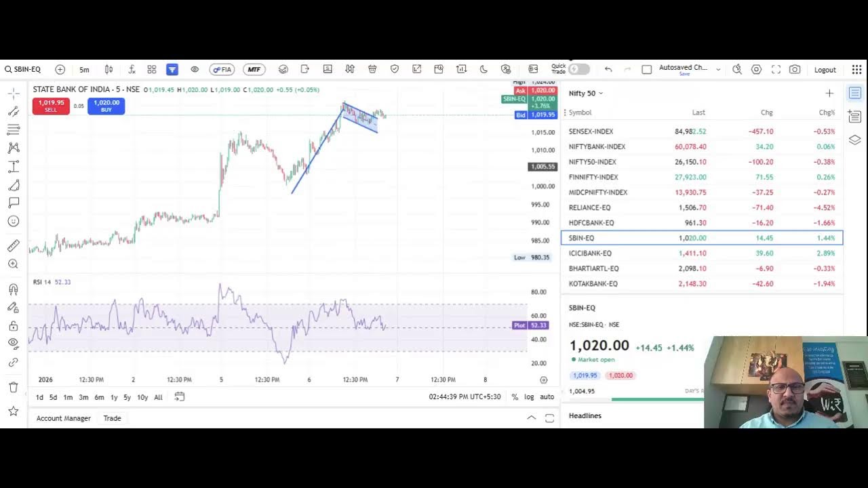Click the drawing sync link icon
The height and width of the screenshot is (488, 868).
(14, 363)
